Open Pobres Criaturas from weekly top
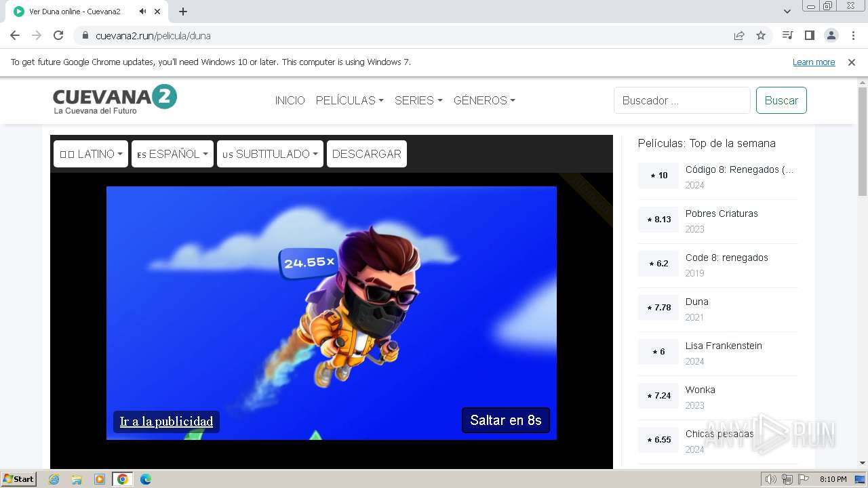 [x=722, y=213]
